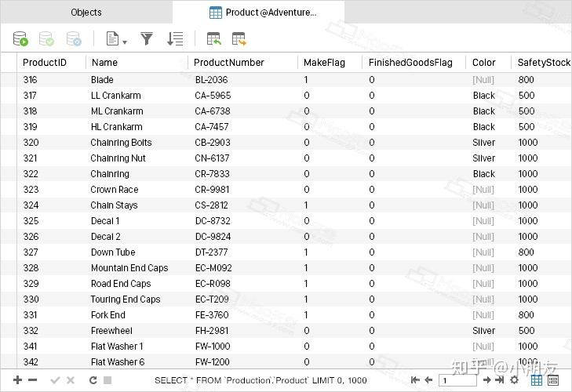Click the Import table icon
572x392 pixels.
pyautogui.click(x=214, y=38)
